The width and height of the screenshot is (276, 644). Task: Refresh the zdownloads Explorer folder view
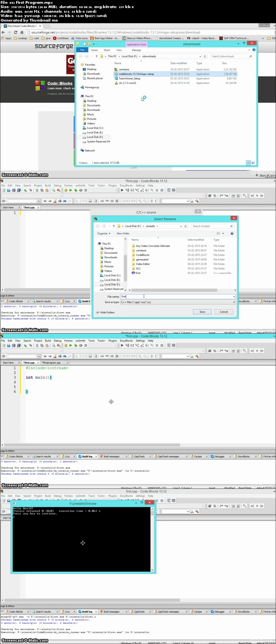(205, 56)
